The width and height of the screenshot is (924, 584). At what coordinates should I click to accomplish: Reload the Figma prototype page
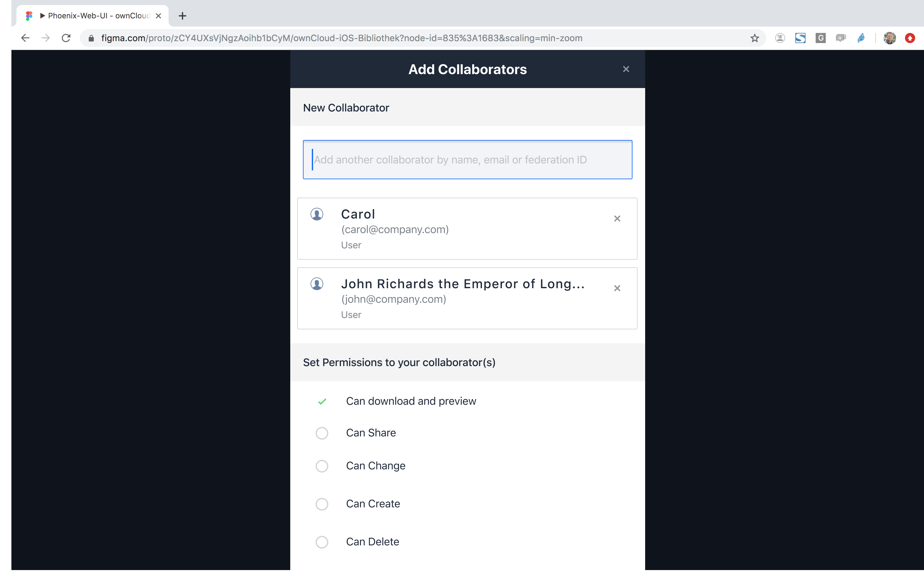click(x=66, y=38)
